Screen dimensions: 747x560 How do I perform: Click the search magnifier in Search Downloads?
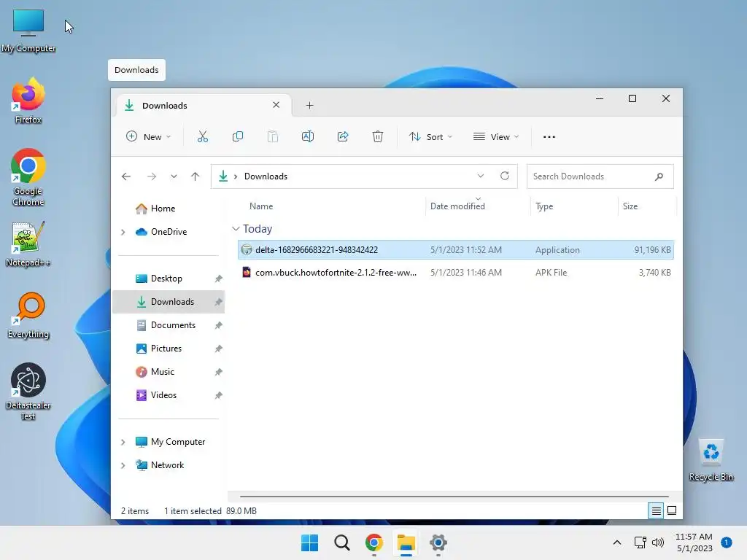click(x=659, y=176)
